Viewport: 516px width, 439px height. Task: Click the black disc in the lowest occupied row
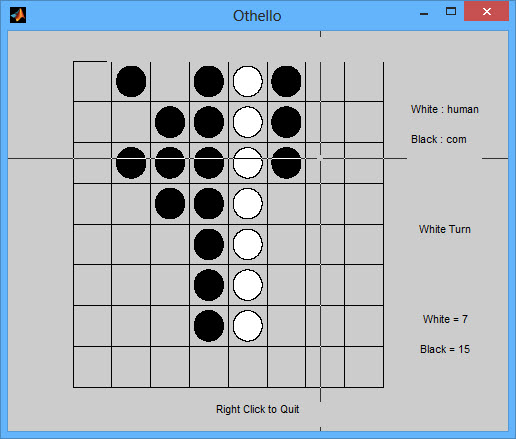(x=209, y=326)
